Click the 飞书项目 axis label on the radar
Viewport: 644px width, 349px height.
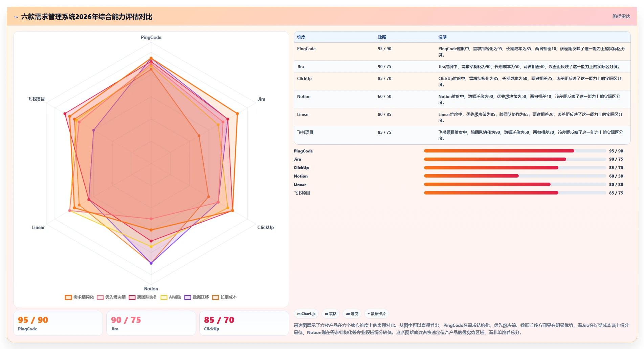[36, 99]
